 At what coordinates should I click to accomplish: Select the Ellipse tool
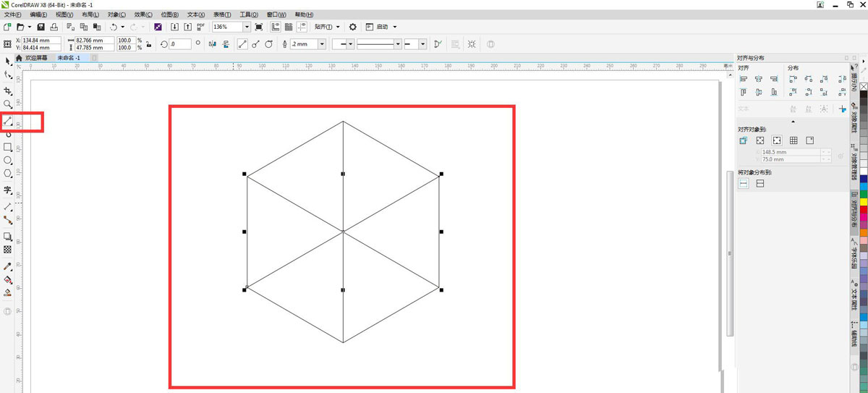pyautogui.click(x=8, y=160)
